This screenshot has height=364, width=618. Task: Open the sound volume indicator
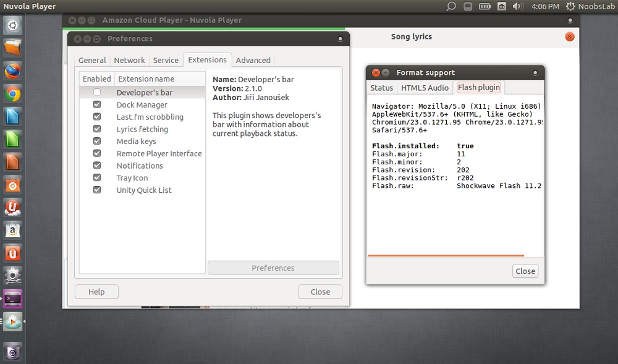click(x=517, y=6)
